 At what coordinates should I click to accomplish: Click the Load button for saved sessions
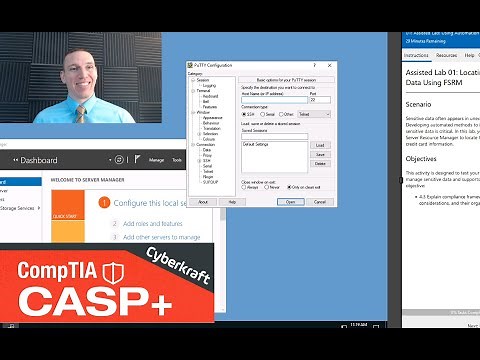point(320,145)
